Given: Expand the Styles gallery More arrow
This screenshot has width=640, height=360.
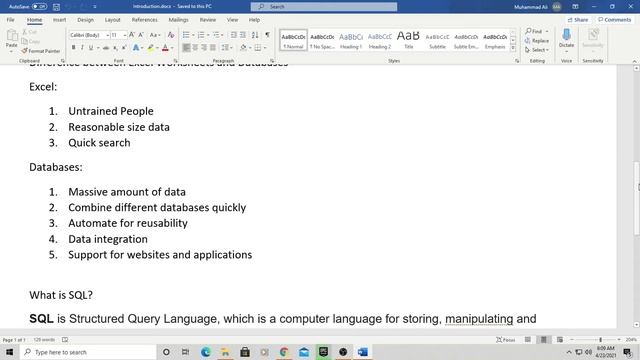Looking at the screenshot, I should (x=513, y=49).
